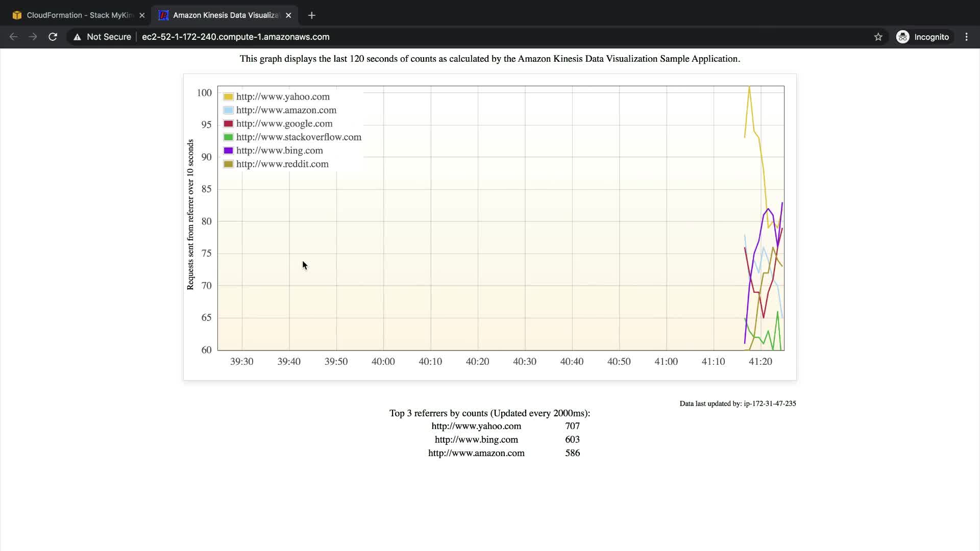
Task: Click the yahoo.com yellow legend swatch
Action: (x=228, y=97)
